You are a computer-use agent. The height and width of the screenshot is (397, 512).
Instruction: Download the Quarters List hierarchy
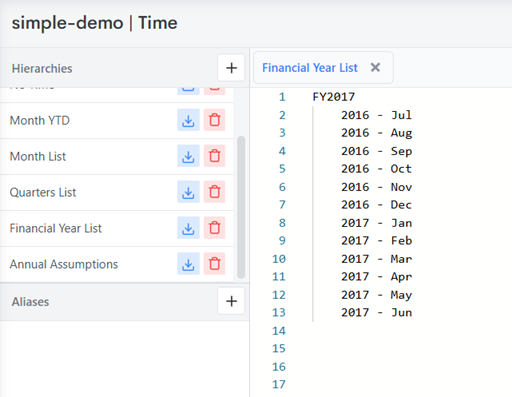pos(188,192)
